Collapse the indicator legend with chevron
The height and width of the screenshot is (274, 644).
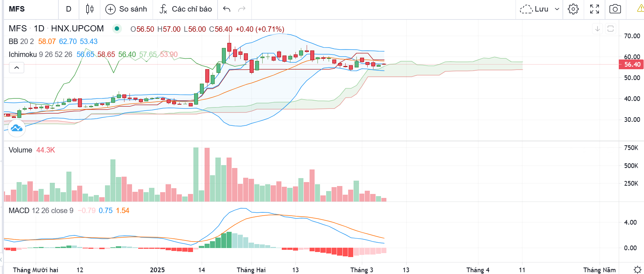(x=17, y=67)
